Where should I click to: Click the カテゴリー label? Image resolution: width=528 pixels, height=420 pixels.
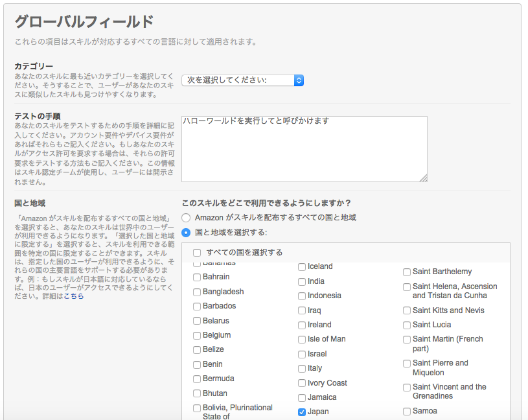click(34, 66)
